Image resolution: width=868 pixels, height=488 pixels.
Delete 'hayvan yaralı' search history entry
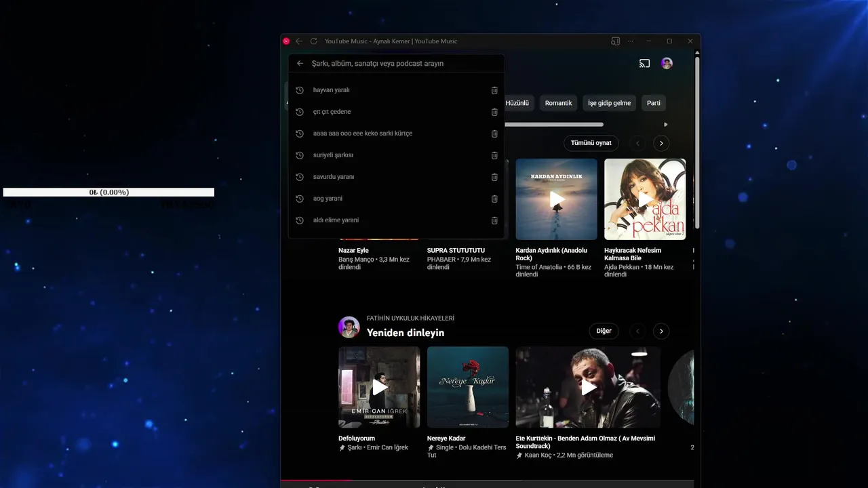[x=494, y=90]
